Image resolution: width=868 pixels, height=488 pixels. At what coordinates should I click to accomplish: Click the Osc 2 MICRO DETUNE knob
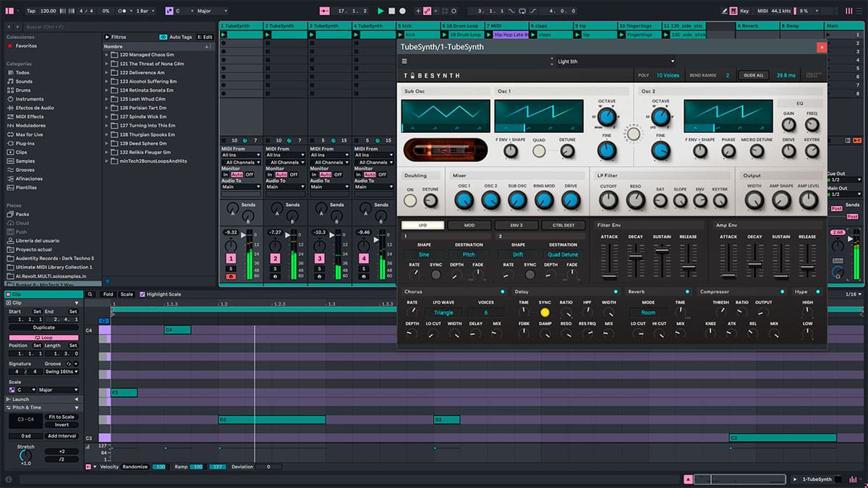[757, 151]
